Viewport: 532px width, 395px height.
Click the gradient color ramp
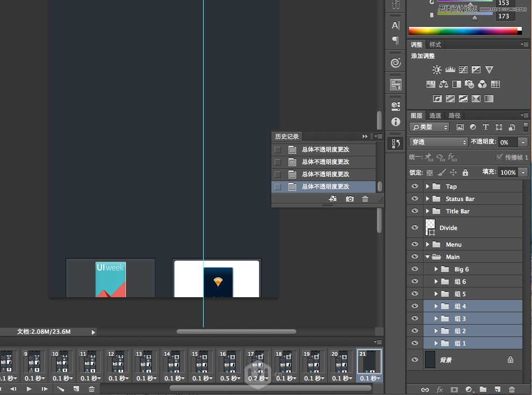coord(465,31)
